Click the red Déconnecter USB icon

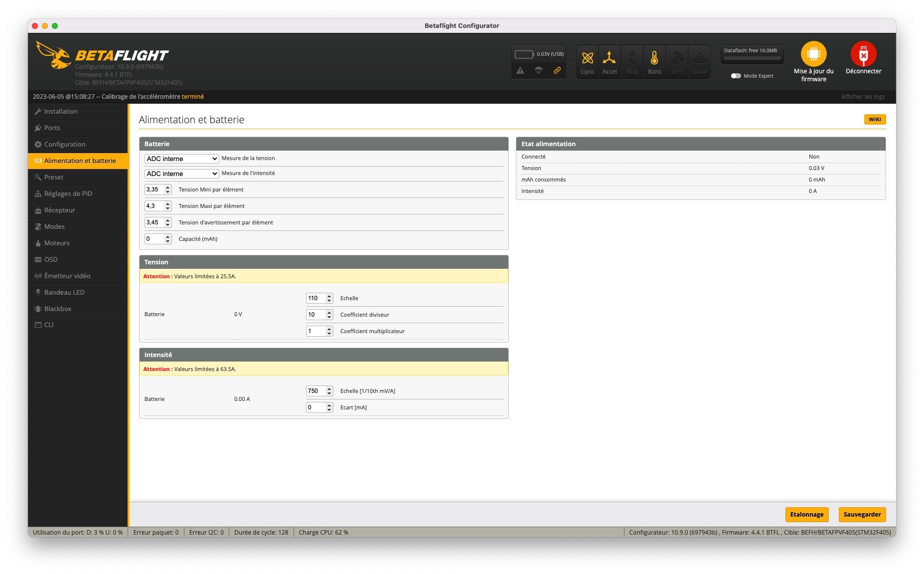pyautogui.click(x=863, y=54)
